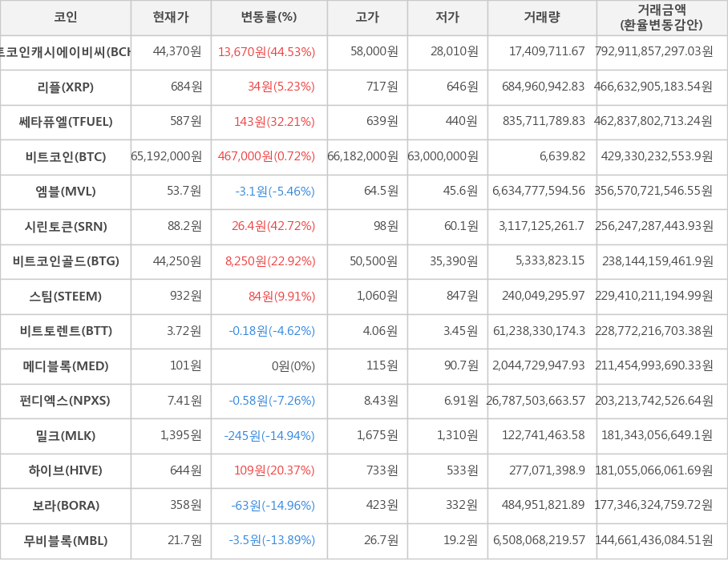Screen dimensions: 728x561
Task: Click the 코인 column header
Action: 65,17
